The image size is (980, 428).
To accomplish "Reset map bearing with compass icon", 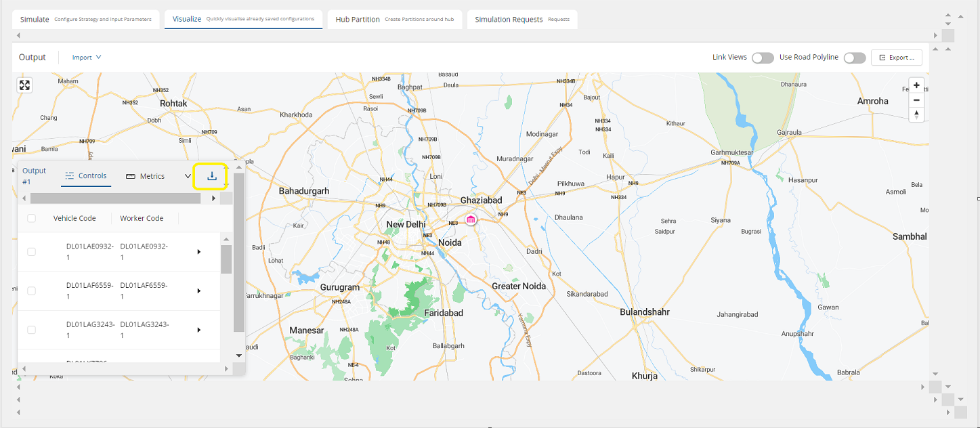I will pyautogui.click(x=916, y=114).
